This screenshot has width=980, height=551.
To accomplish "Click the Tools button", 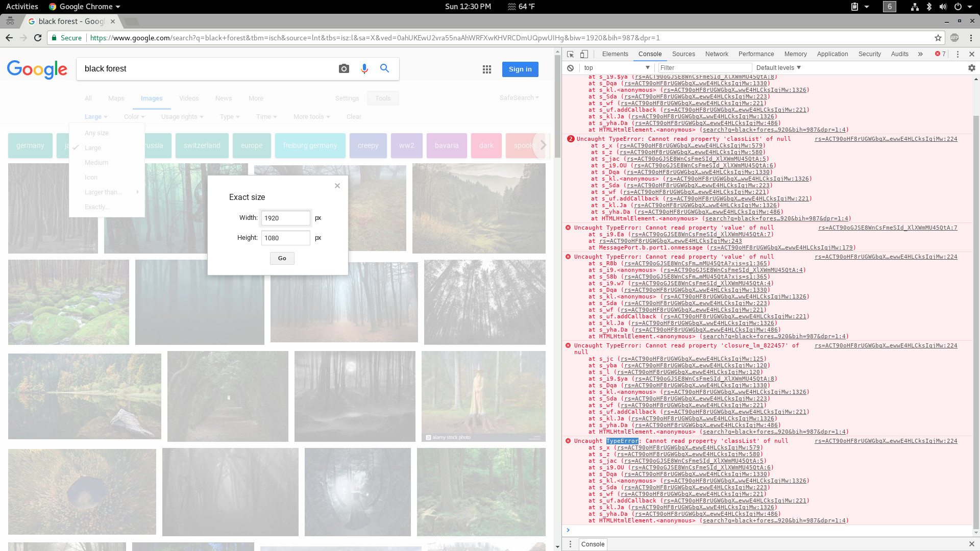I will 383,98.
